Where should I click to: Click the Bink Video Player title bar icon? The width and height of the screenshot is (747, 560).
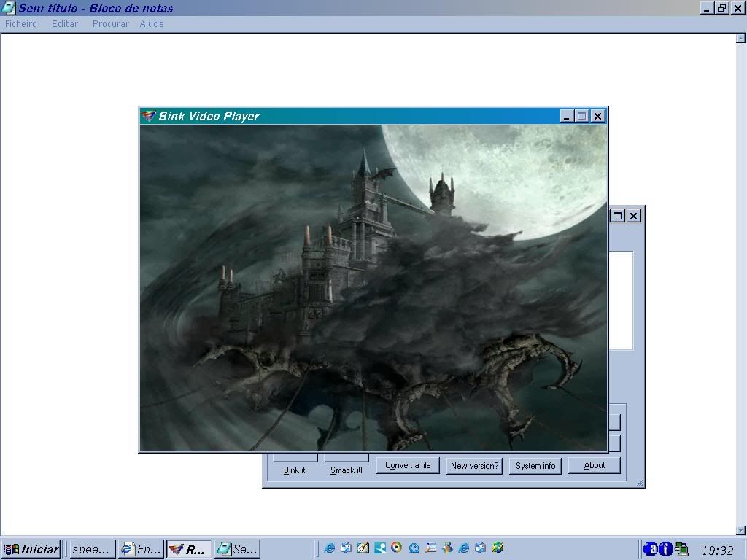point(149,116)
